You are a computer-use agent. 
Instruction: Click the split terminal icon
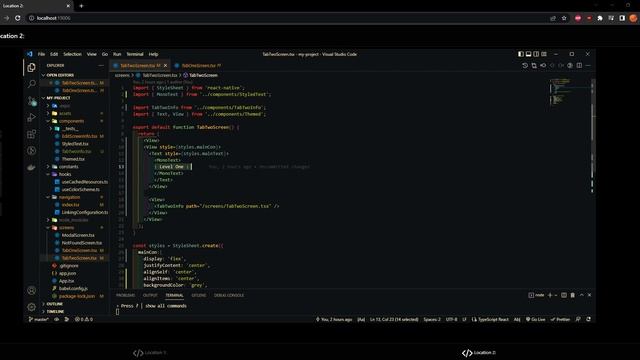pos(564,295)
